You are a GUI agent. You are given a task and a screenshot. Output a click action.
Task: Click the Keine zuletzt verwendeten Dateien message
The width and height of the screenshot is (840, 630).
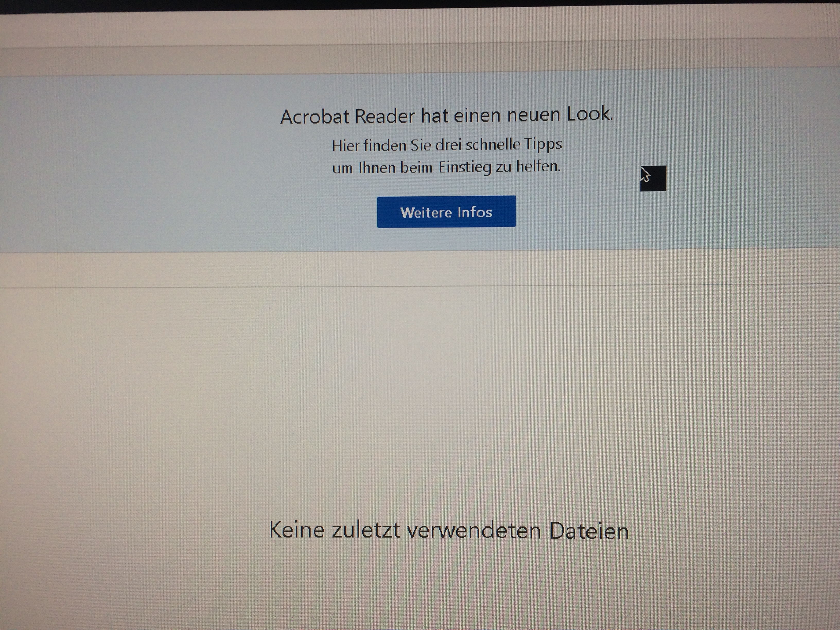(x=449, y=530)
